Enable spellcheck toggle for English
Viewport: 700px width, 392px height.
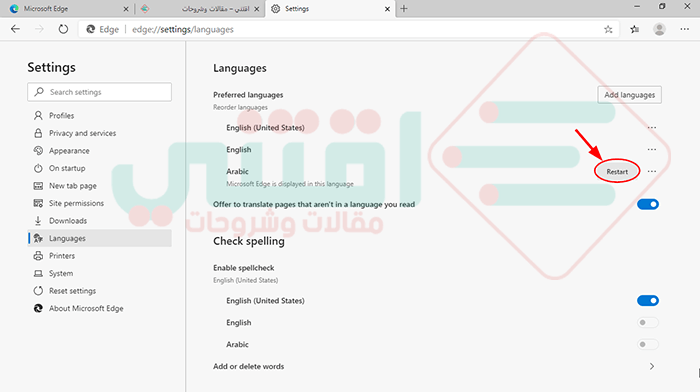[648, 322]
